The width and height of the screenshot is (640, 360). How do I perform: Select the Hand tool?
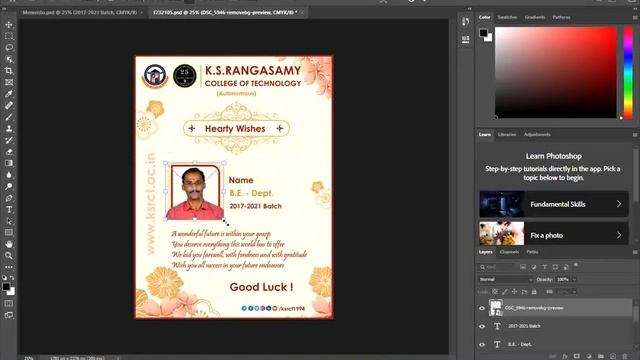pos(9,244)
